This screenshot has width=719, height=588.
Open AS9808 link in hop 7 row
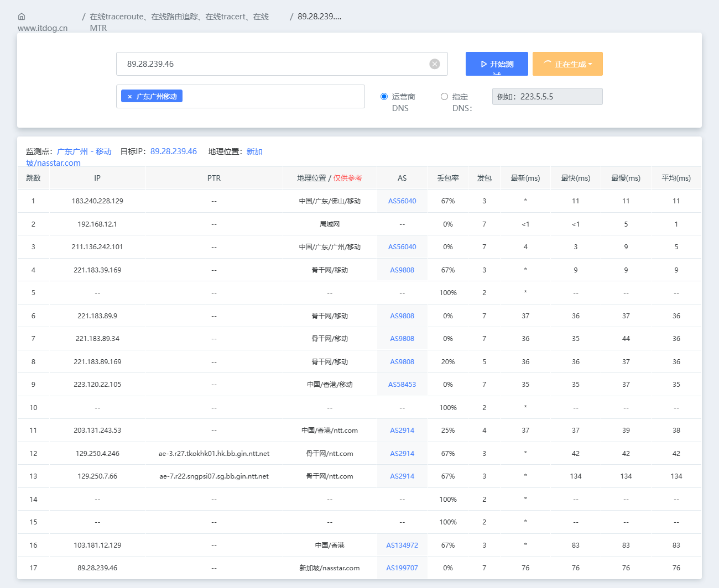point(402,339)
